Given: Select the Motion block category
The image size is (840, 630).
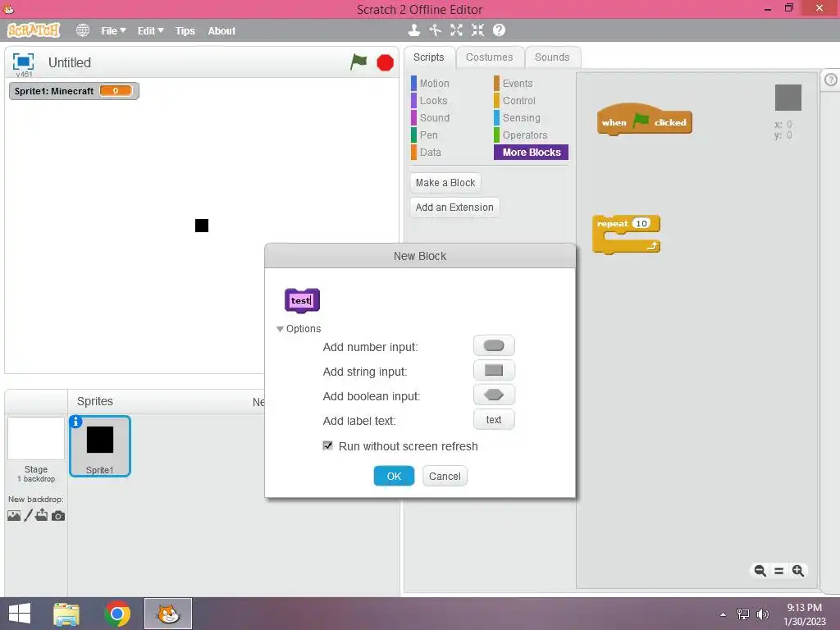Looking at the screenshot, I should 435,84.
